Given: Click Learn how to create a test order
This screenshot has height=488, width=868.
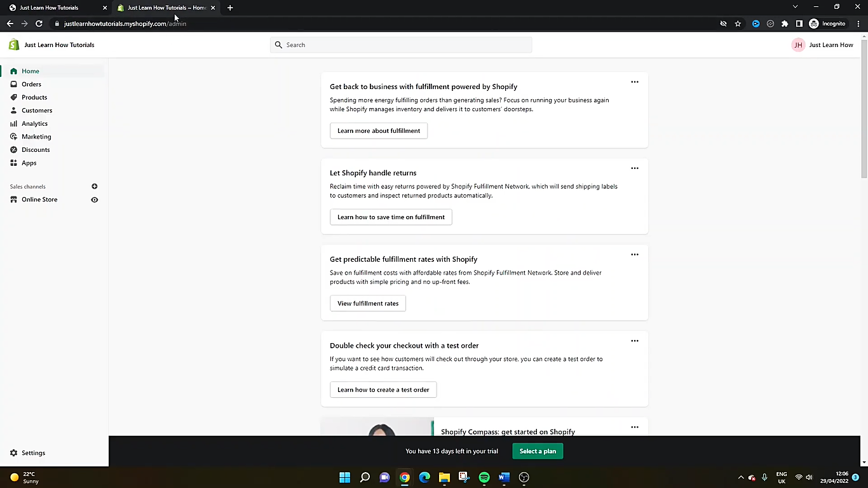Looking at the screenshot, I should tap(383, 390).
